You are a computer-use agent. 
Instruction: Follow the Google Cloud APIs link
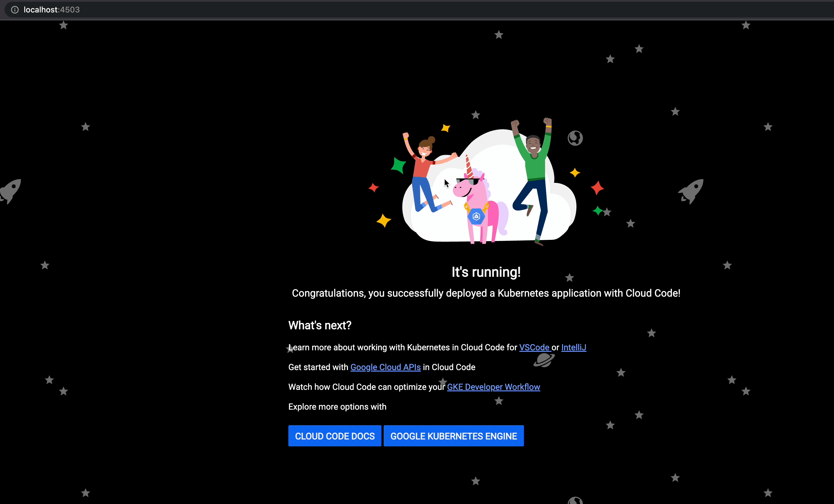tap(386, 367)
